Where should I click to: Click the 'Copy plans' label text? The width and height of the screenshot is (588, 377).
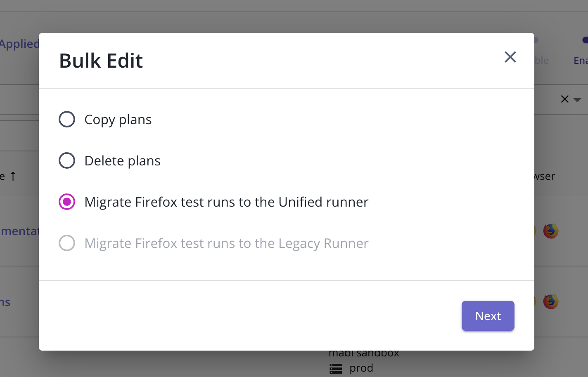click(x=118, y=120)
